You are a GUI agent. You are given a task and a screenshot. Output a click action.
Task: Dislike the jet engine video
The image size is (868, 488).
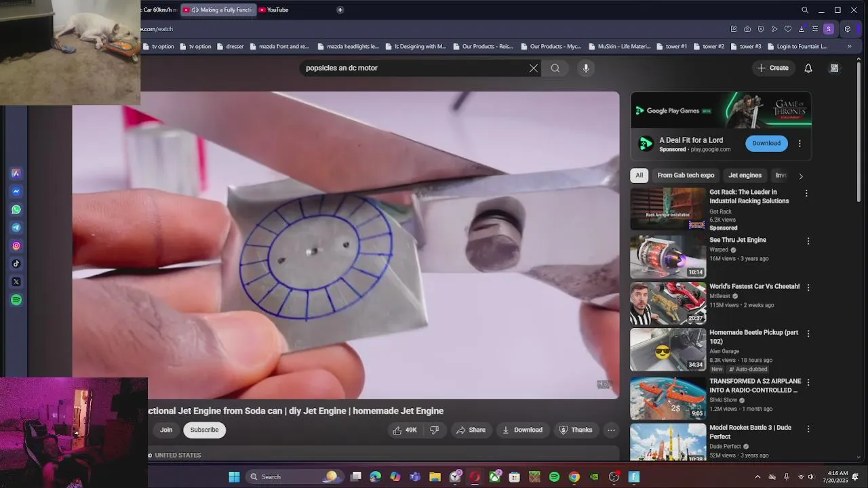(435, 430)
